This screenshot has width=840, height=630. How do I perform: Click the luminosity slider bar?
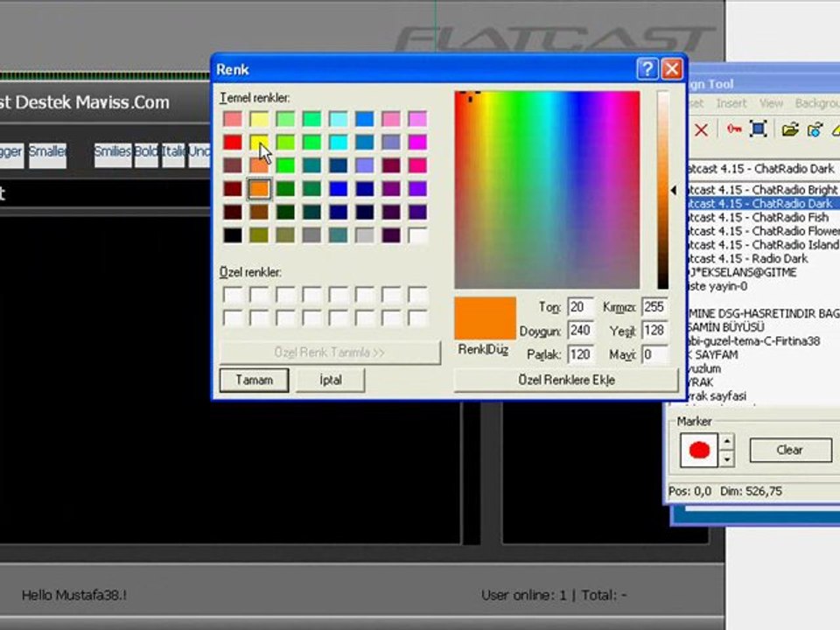tap(662, 190)
